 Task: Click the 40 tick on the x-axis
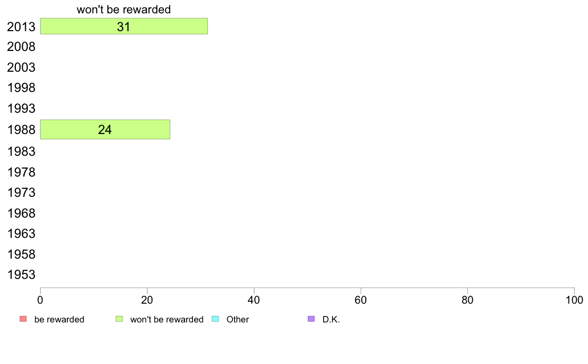[254, 300]
